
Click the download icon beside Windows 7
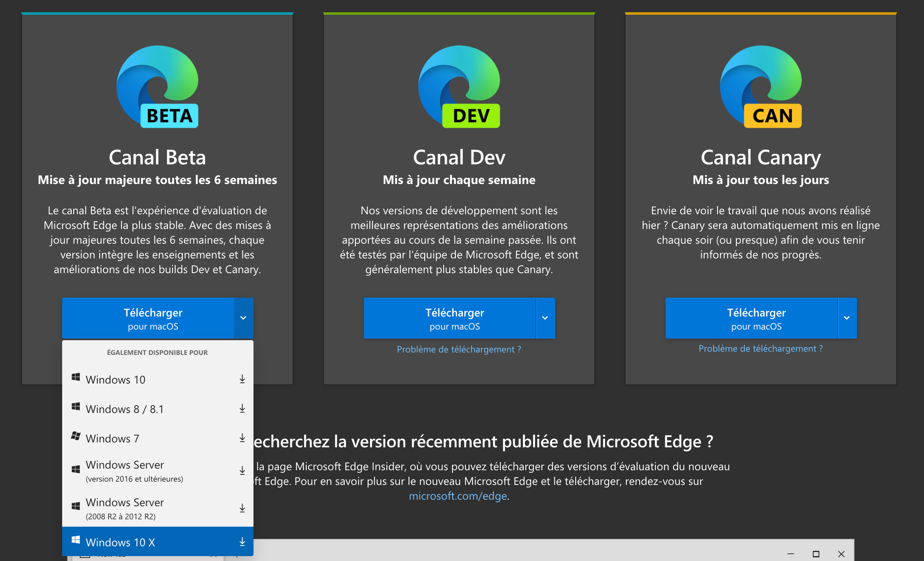(242, 438)
